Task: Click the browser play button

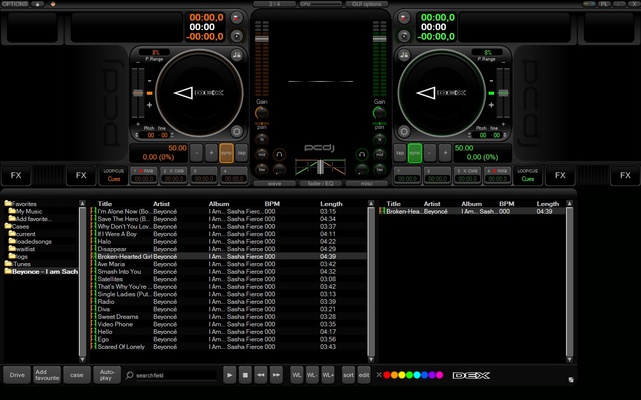Action: [x=230, y=375]
